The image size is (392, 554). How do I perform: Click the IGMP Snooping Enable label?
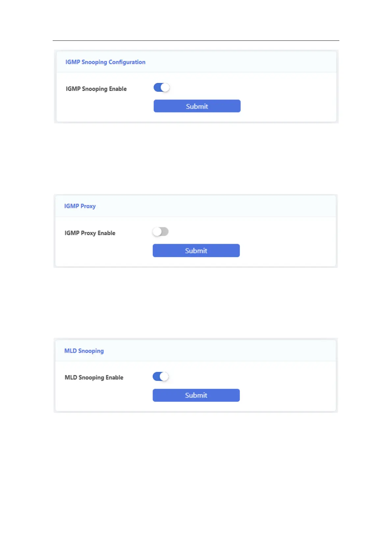click(x=96, y=89)
